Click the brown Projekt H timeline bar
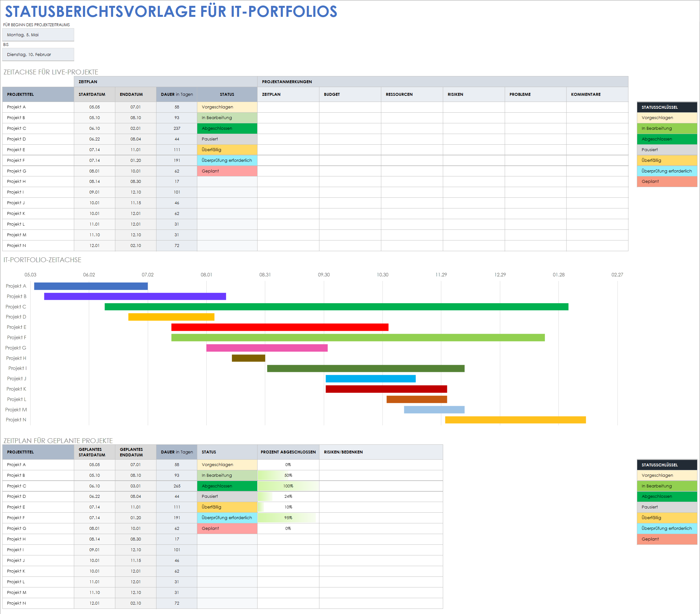700x614 pixels. [248, 358]
